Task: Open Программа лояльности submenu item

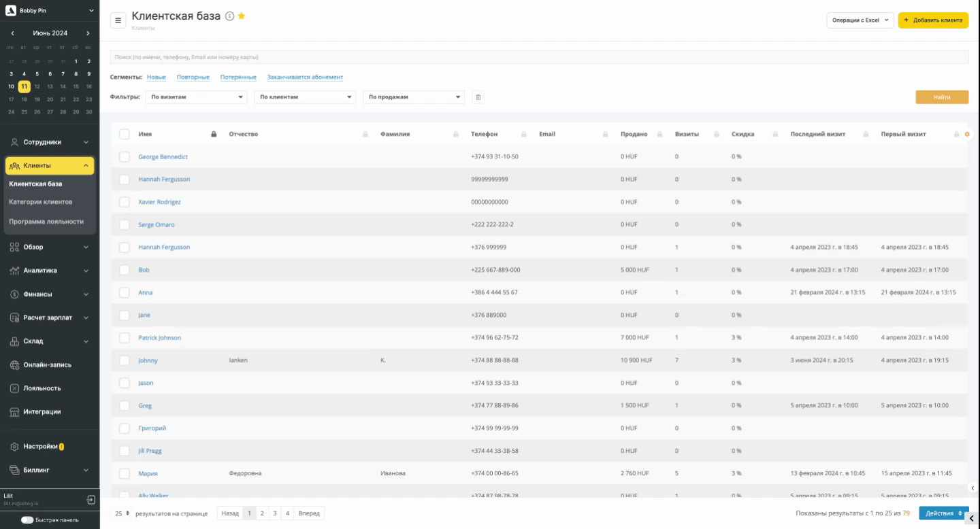Action: click(x=46, y=222)
